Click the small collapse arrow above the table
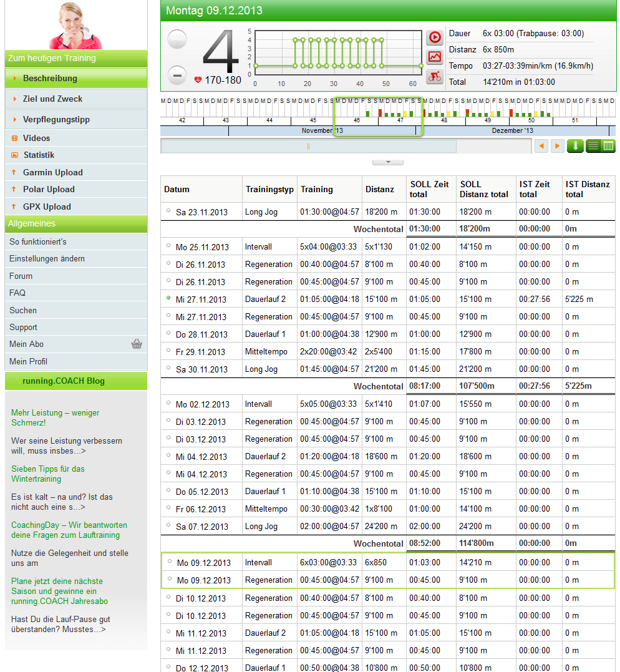 [x=387, y=162]
